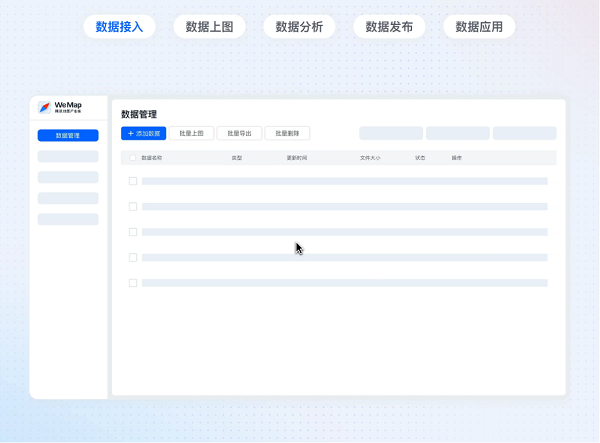Viewport: 600px width, 443px height.
Task: Go to the 数据发布 tab
Action: tap(389, 27)
